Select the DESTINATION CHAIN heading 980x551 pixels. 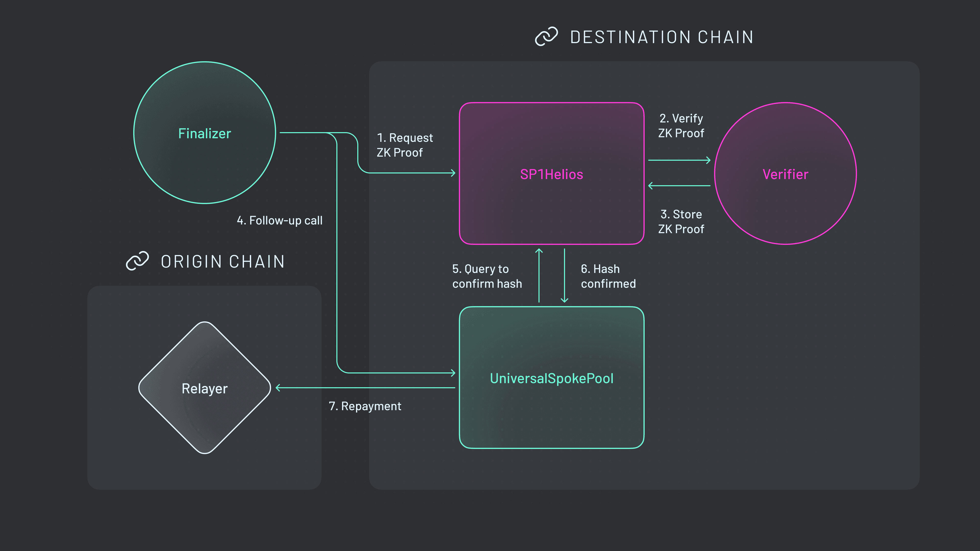point(661,37)
